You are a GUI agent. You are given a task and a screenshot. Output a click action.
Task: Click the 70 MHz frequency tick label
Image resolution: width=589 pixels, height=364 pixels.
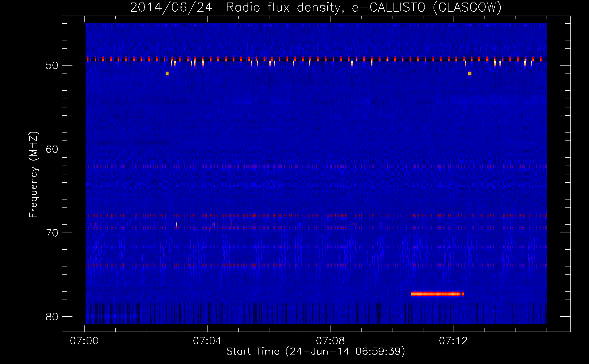52,233
